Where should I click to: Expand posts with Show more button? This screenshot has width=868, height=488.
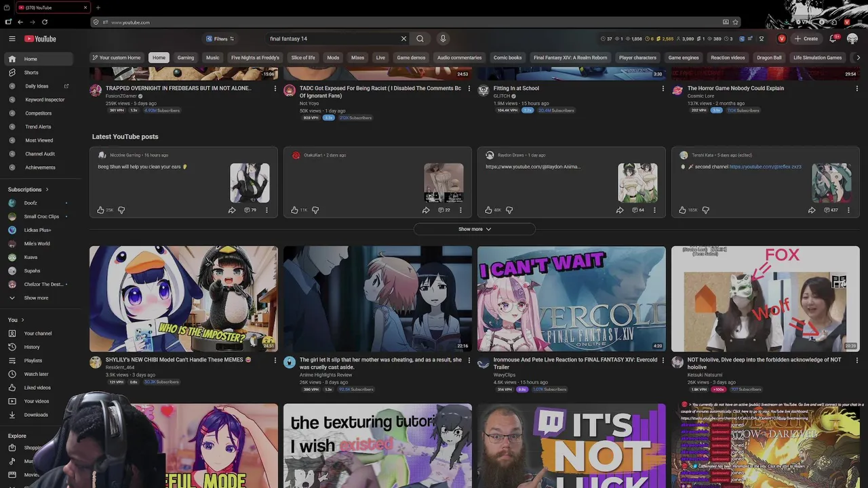(474, 229)
